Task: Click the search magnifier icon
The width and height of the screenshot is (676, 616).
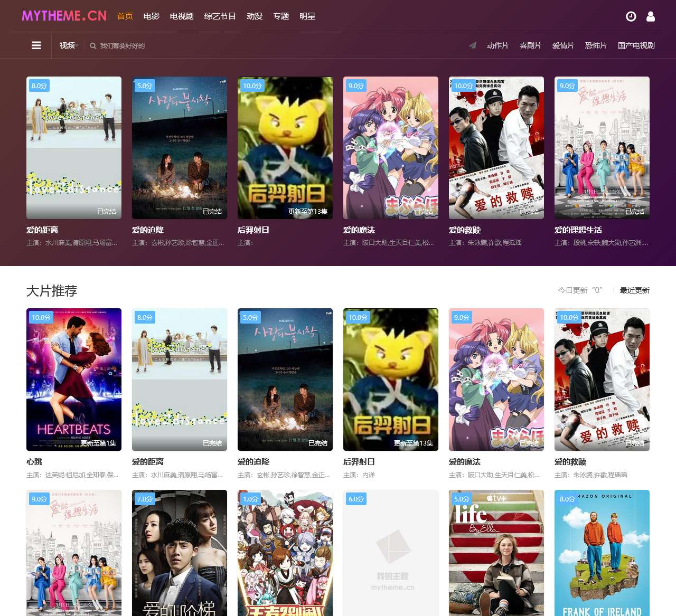Action: pos(93,46)
